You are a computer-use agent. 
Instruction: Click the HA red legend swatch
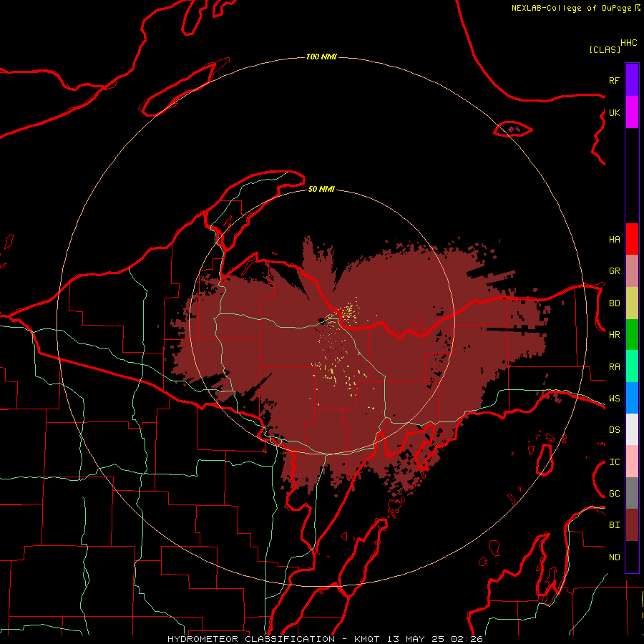click(632, 239)
